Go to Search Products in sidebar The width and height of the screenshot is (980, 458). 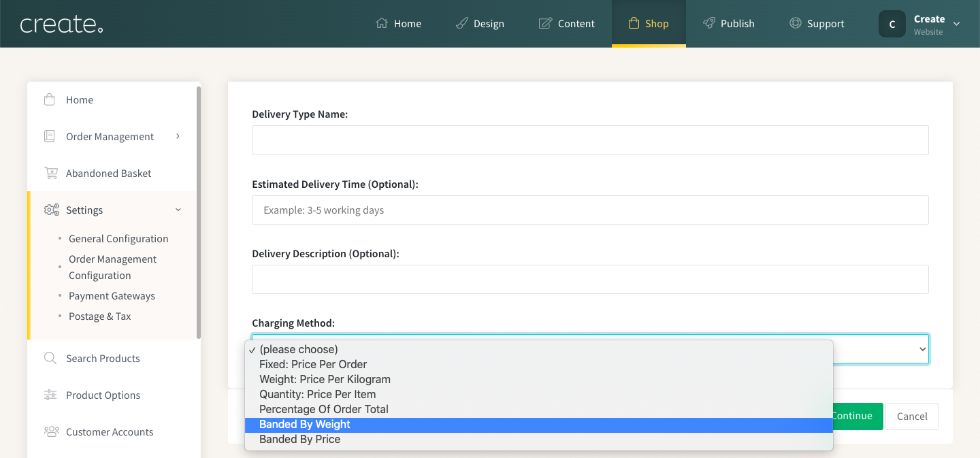pyautogui.click(x=103, y=358)
